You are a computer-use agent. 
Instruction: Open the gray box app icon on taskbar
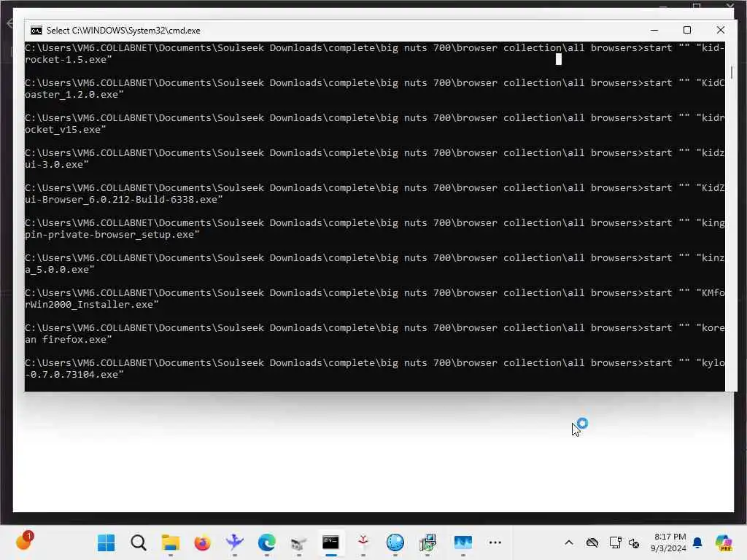[298, 542]
